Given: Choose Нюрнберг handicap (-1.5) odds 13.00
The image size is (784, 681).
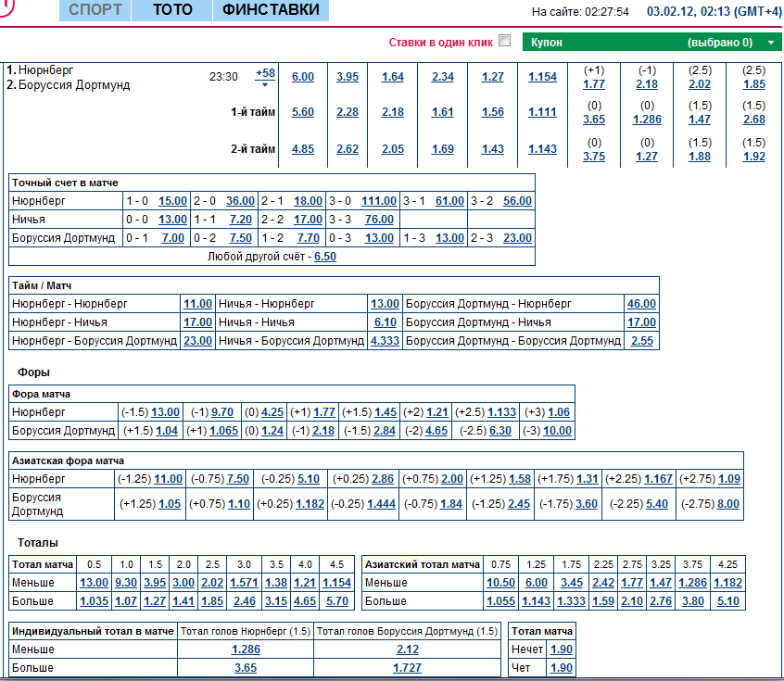Looking at the screenshot, I should pyautogui.click(x=166, y=412).
